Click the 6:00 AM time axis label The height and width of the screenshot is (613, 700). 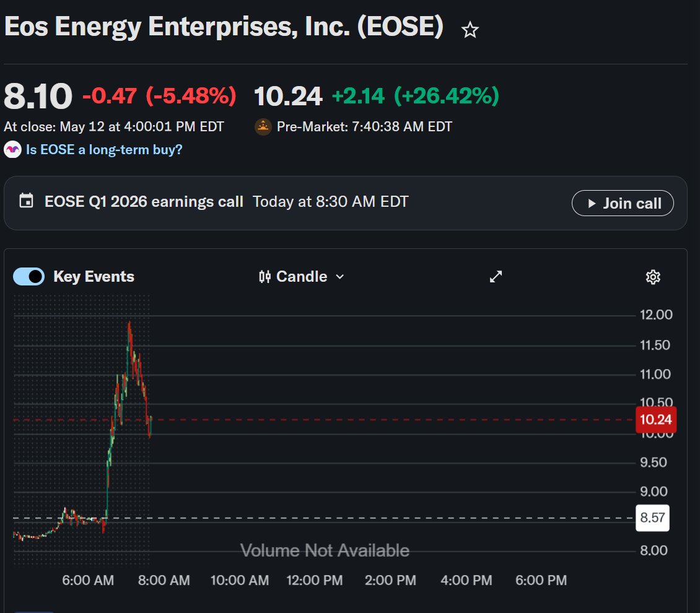[88, 580]
